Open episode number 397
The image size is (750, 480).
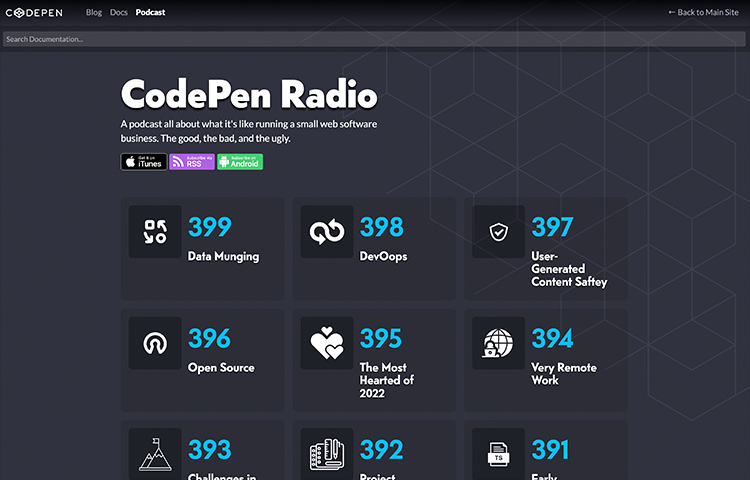pyautogui.click(x=552, y=227)
